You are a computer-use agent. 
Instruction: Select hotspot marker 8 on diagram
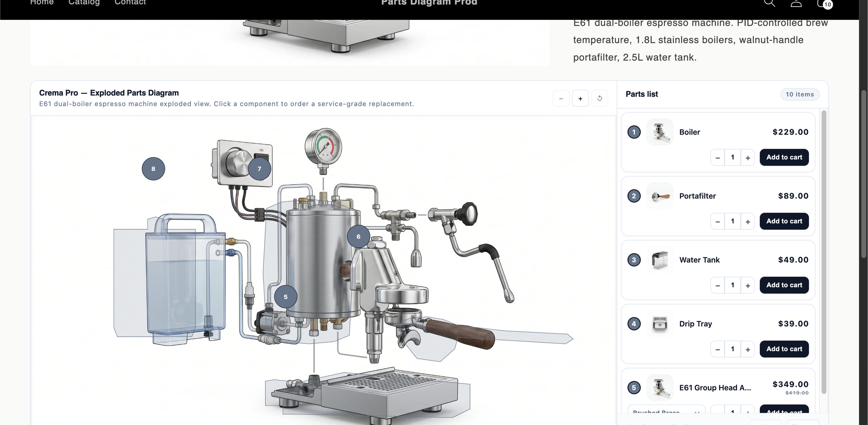tap(153, 169)
